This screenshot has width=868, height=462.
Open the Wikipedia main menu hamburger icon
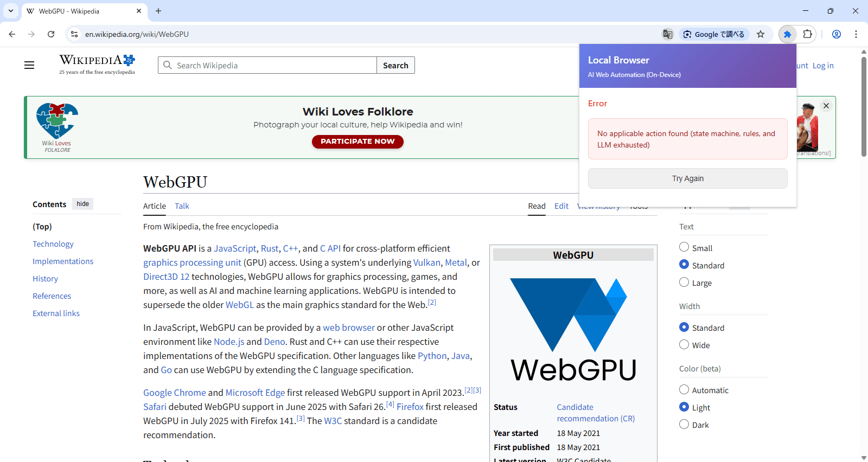(x=29, y=65)
